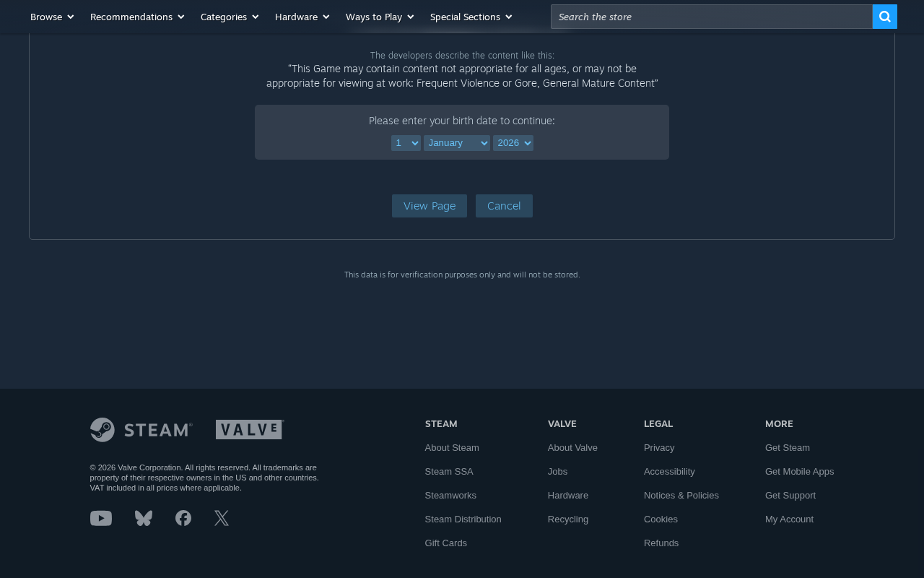Open the Recycling link
The image size is (924, 578).
(568, 519)
